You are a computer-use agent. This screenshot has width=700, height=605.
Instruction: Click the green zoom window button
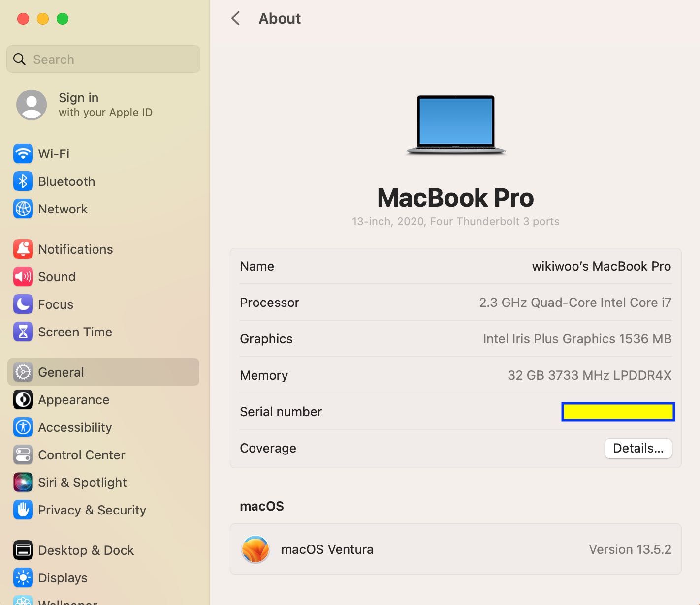63,19
